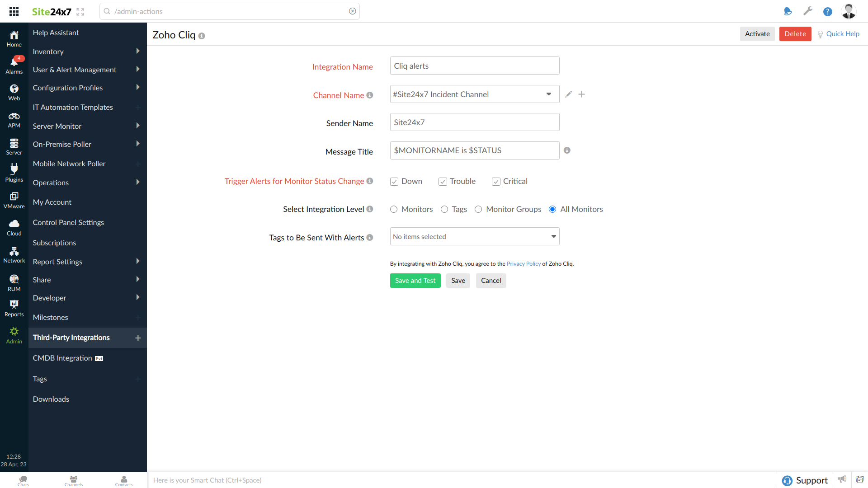Open RUM in sidebar
The width and height of the screenshot is (868, 488).
click(14, 283)
